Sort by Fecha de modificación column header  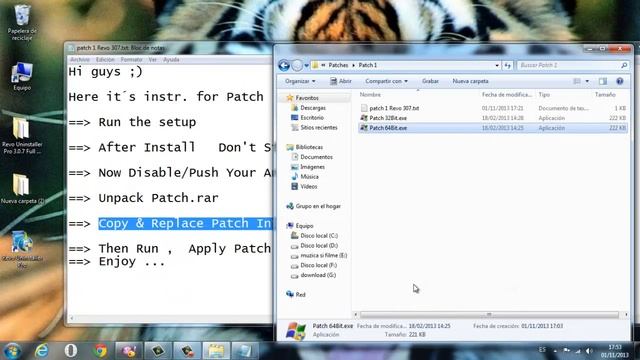pos(507,95)
